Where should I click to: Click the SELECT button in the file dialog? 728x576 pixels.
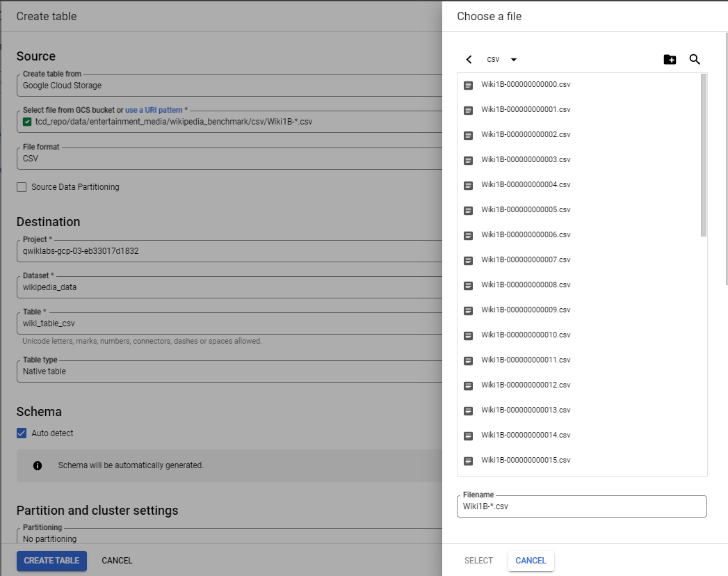478,561
